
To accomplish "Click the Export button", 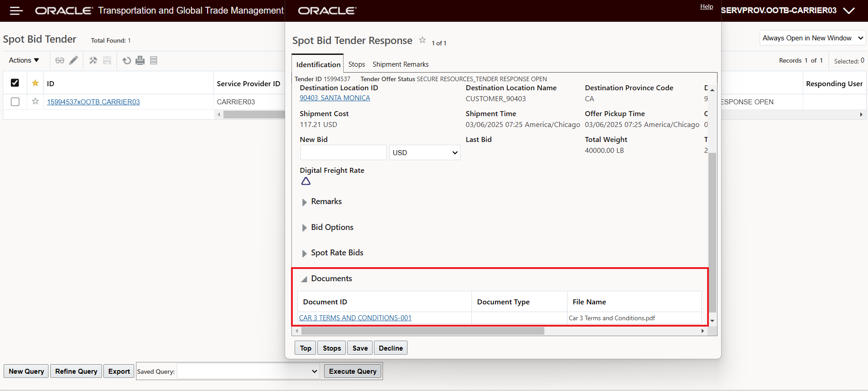I will point(119,371).
